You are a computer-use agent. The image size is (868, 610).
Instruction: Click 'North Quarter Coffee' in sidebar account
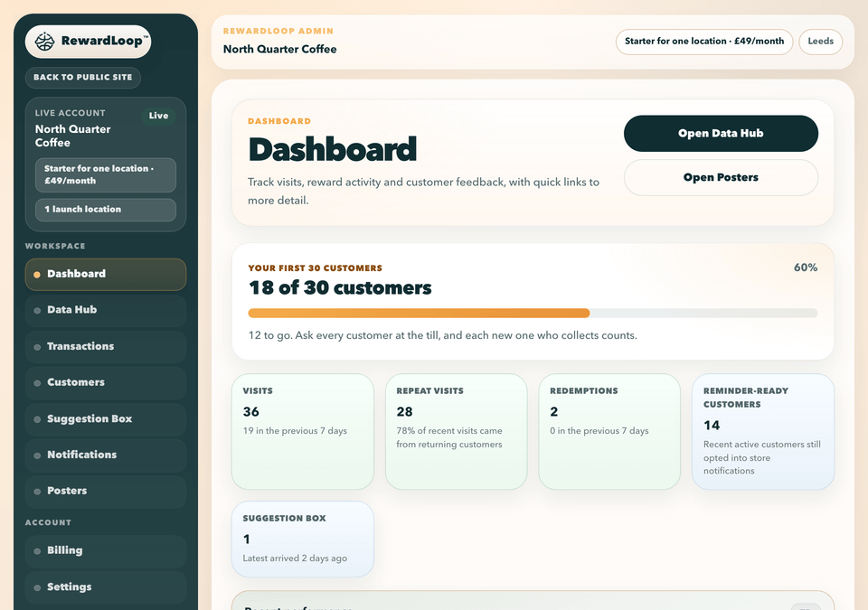(x=73, y=136)
